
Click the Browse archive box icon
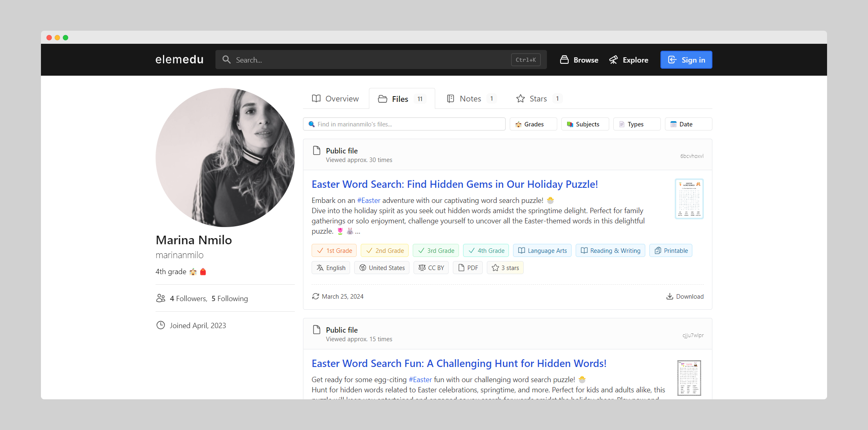[564, 60]
